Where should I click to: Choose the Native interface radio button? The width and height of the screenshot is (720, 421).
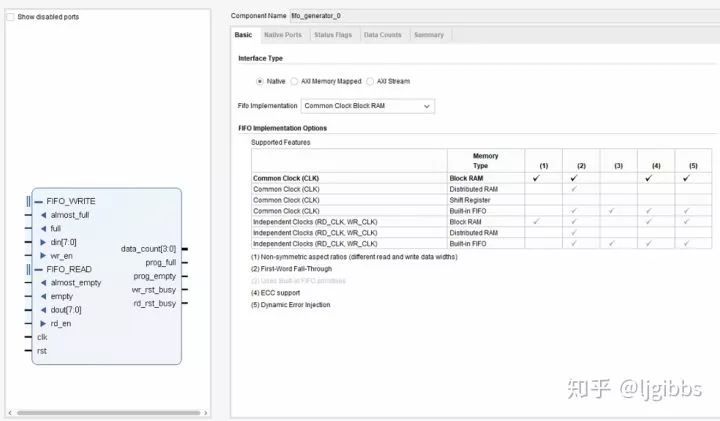click(260, 81)
